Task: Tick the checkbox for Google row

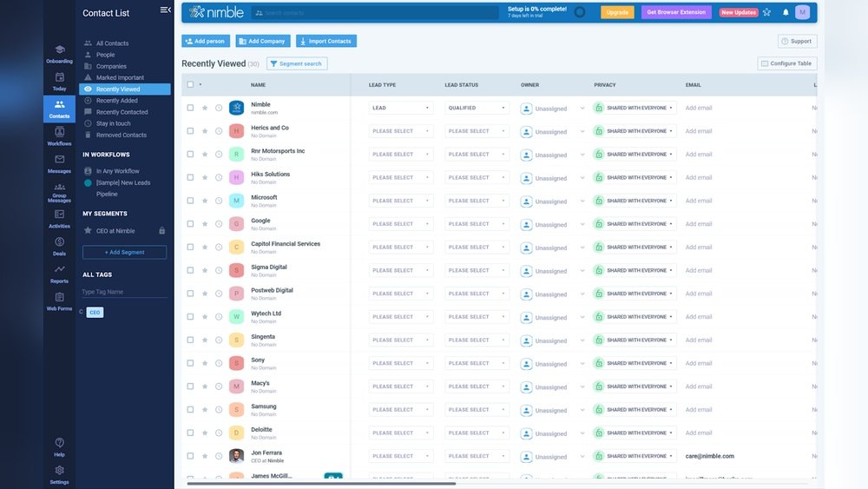Action: (190, 224)
